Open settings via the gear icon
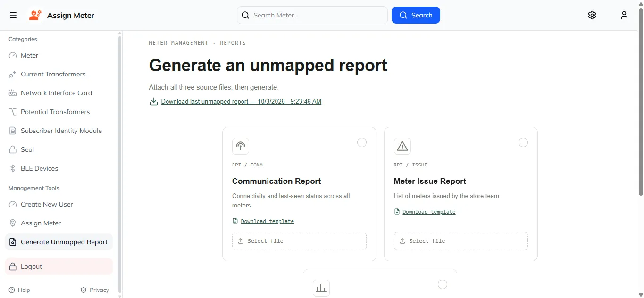 tap(592, 15)
